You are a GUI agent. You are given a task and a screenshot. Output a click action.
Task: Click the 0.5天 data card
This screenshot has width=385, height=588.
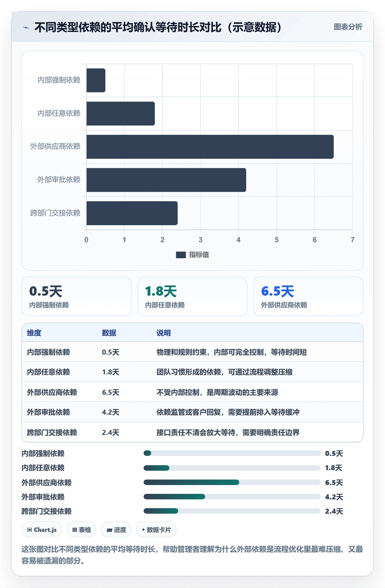(x=77, y=296)
